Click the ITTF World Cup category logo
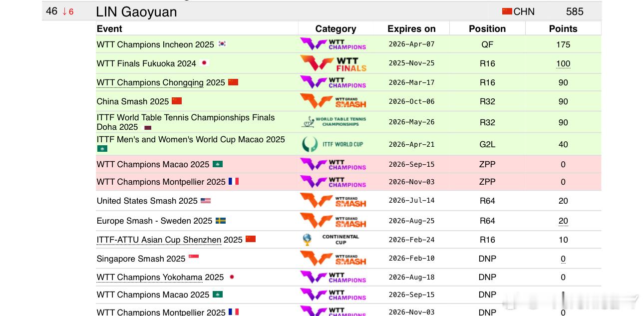644x316 pixels. pos(332,144)
